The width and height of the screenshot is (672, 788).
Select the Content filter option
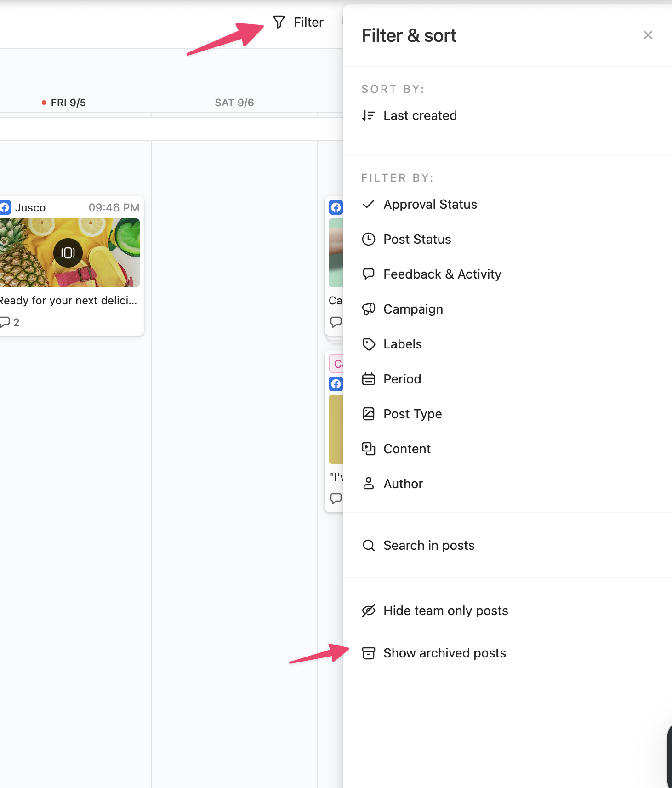pyautogui.click(x=407, y=449)
